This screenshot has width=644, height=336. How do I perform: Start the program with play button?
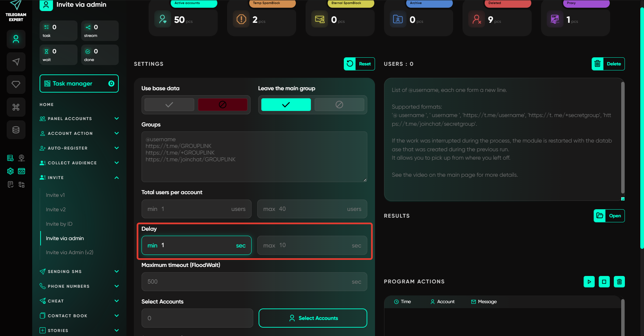tap(589, 282)
